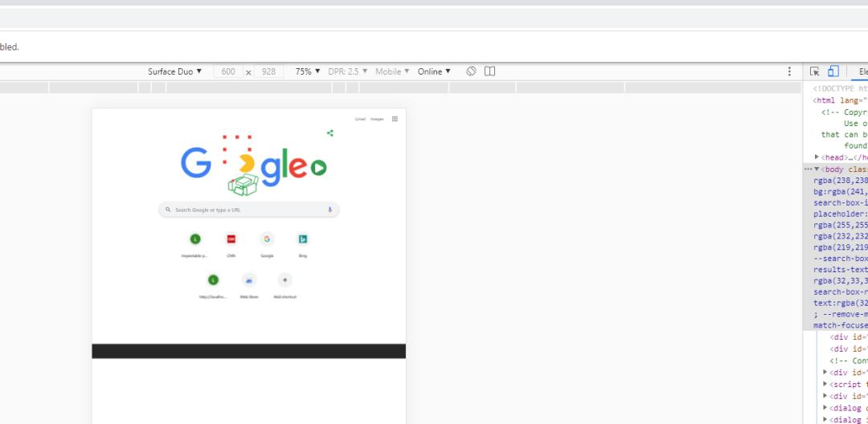This screenshot has width=868, height=424.
Task: Expand the script node in DOM tree
Action: (825, 384)
